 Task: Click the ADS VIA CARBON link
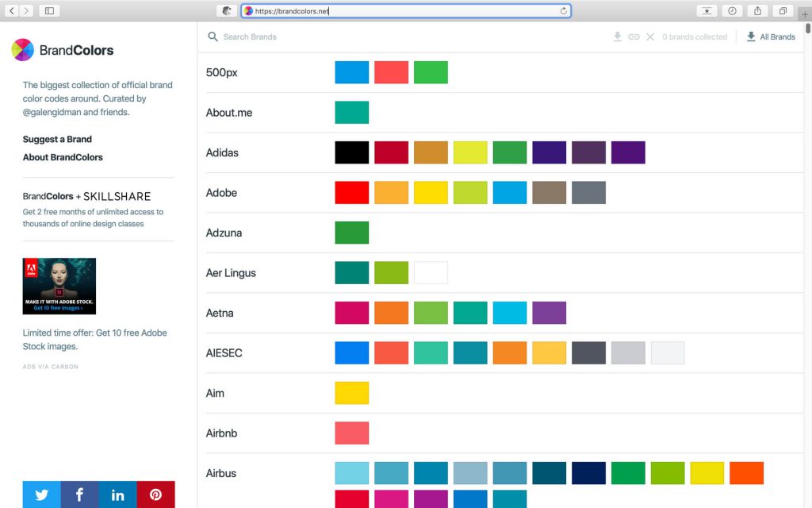pos(50,367)
